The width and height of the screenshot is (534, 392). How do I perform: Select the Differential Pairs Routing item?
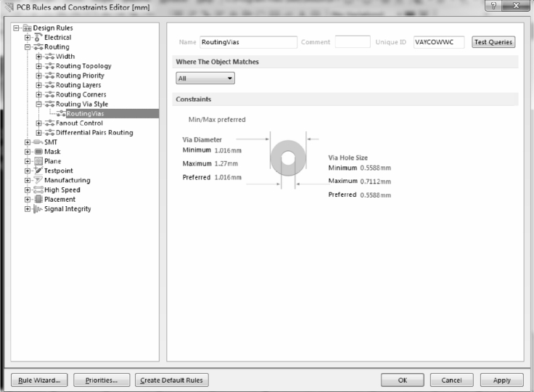coord(94,133)
